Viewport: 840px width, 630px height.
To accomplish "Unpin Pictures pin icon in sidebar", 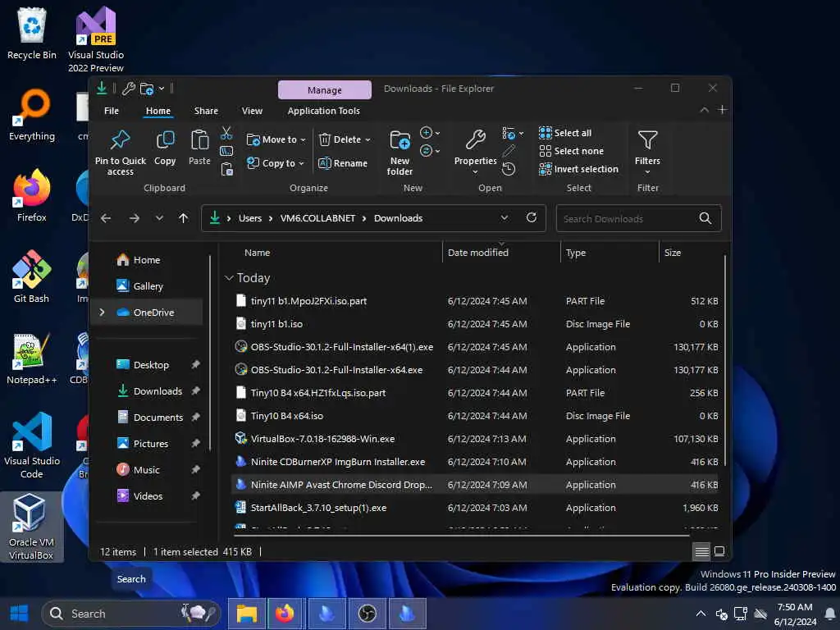I will click(195, 443).
